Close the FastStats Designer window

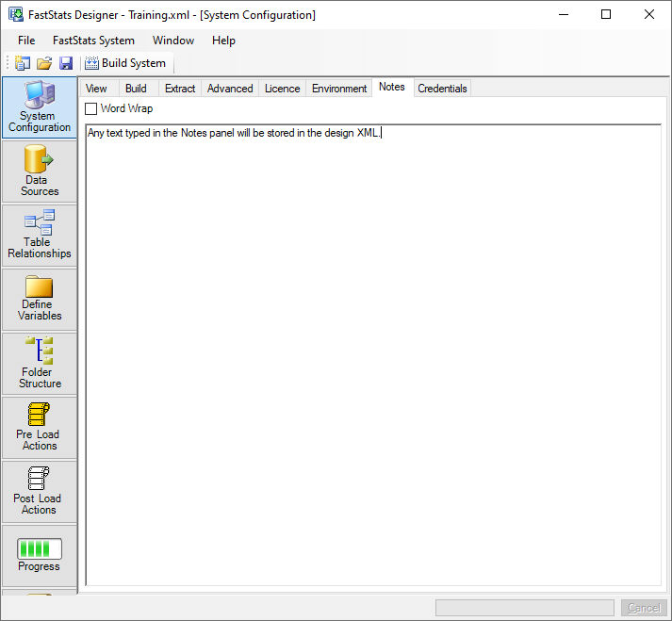[x=648, y=14]
